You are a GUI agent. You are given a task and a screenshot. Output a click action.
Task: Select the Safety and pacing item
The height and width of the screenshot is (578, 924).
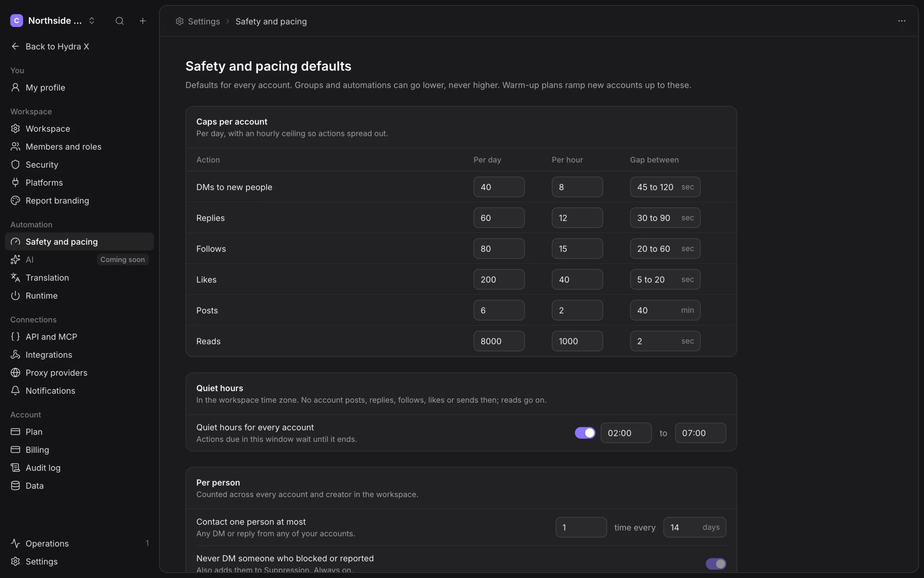coord(79,242)
